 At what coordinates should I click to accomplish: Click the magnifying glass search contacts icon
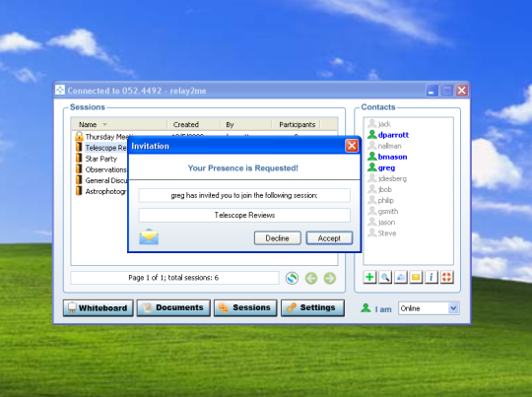point(385,277)
